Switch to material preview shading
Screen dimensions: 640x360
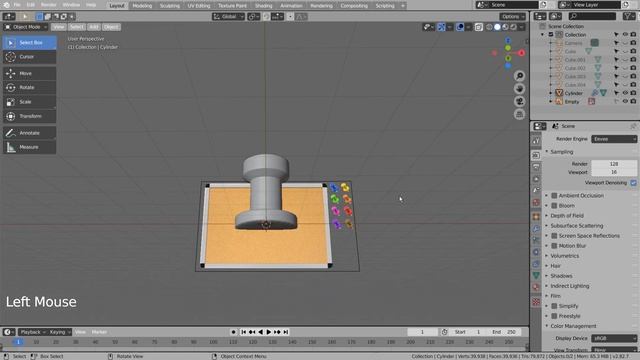coord(505,27)
